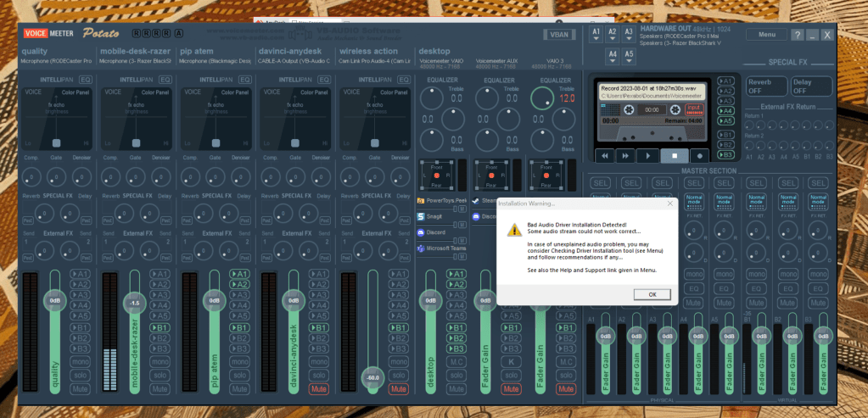
Task: Click the A snapshot preset icon in the title bar
Action: (178, 33)
